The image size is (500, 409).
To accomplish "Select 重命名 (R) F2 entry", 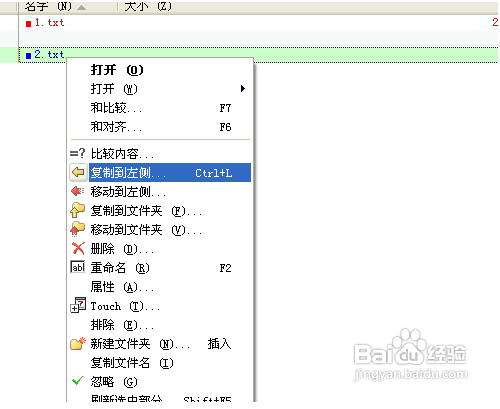I will [x=160, y=267].
